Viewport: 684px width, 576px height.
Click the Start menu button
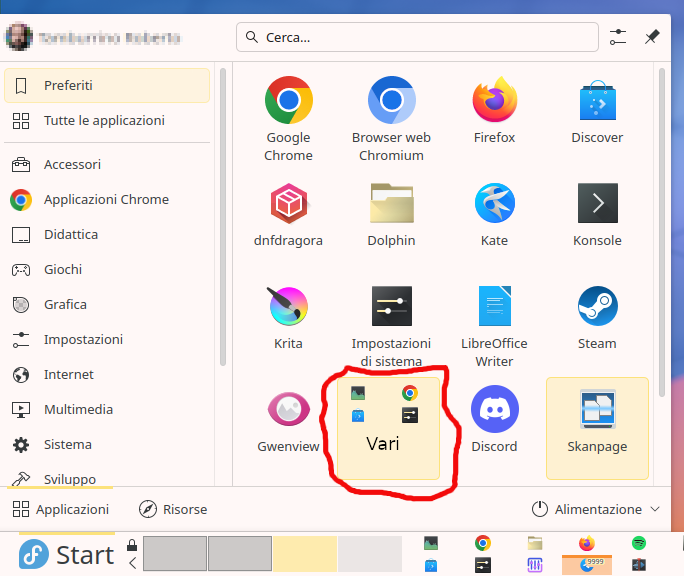(x=66, y=555)
